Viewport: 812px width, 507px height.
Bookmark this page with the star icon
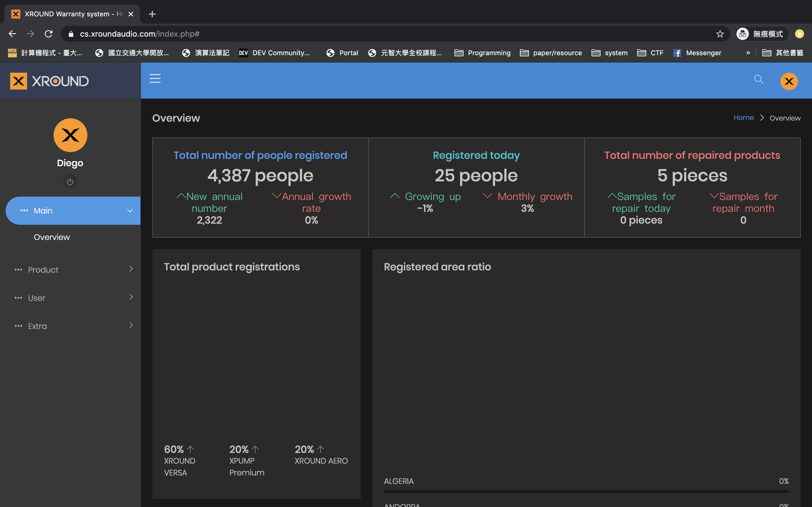pyautogui.click(x=720, y=34)
